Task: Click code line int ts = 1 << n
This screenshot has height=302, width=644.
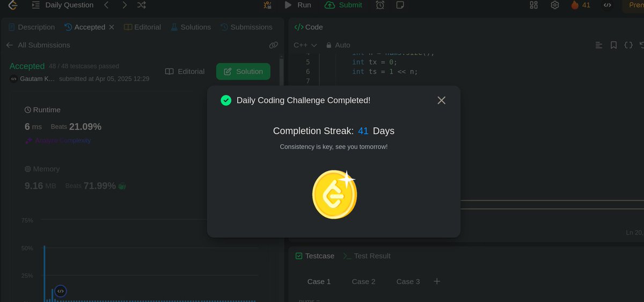Action: coord(385,71)
